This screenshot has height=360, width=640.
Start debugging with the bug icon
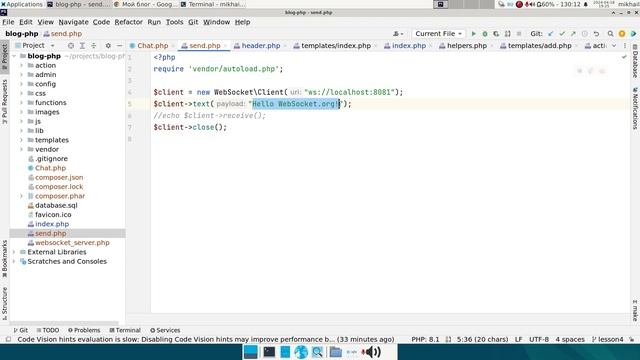point(485,34)
